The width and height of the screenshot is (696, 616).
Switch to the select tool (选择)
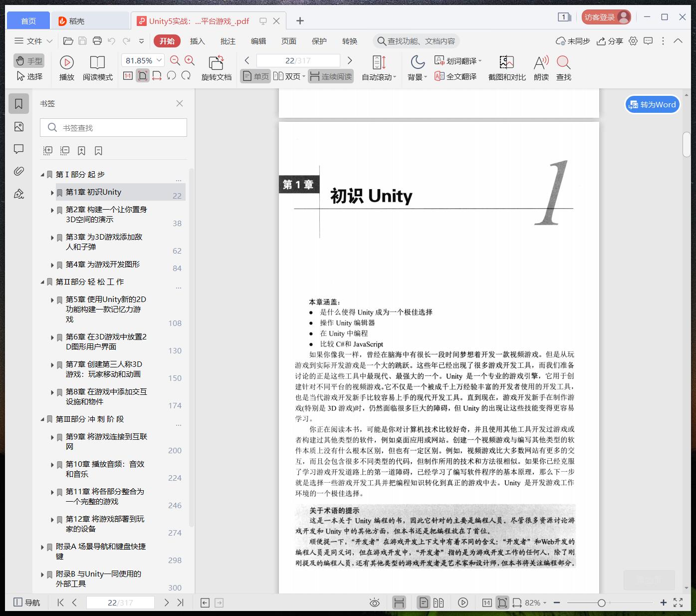(29, 76)
